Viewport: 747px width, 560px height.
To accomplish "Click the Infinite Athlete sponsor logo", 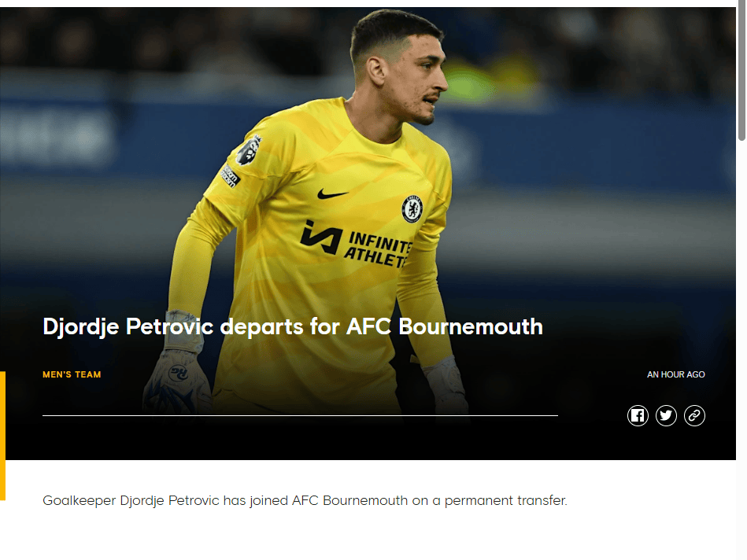I will [x=357, y=243].
